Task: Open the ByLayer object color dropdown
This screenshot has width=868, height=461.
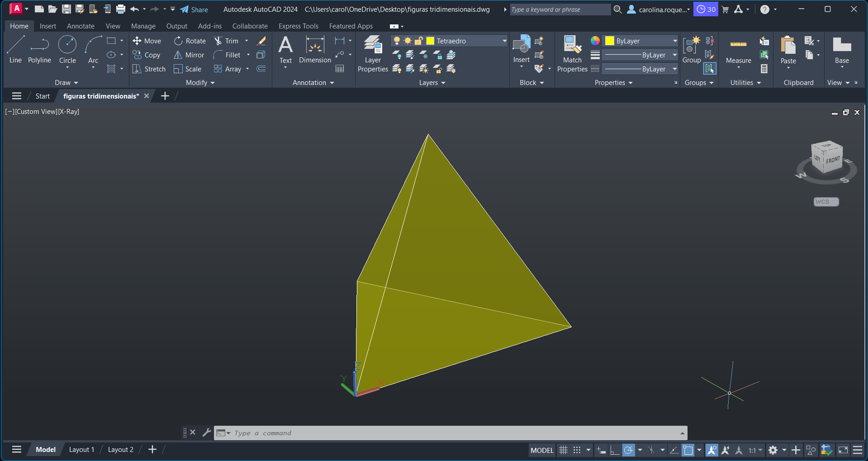Action: coord(675,41)
